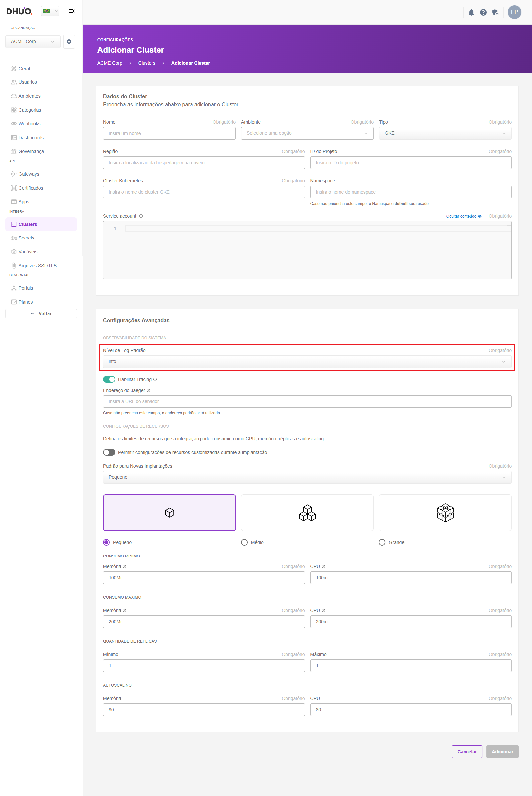Viewport: 532px width, 796px height.
Task: Open the Nível de Log Padrão dropdown
Action: tap(307, 362)
